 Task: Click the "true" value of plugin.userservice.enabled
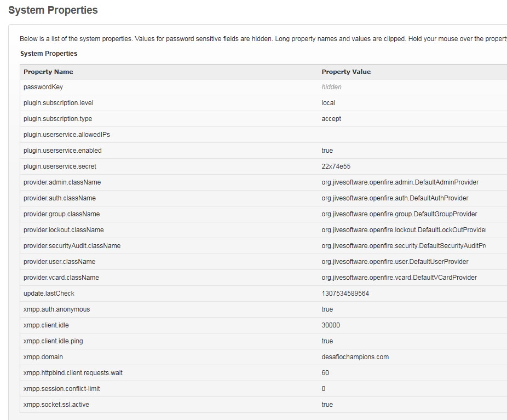coord(327,151)
